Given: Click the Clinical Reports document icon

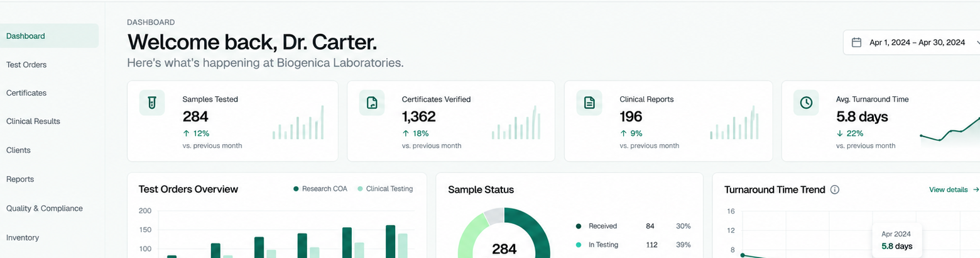Looking at the screenshot, I should pos(589,103).
